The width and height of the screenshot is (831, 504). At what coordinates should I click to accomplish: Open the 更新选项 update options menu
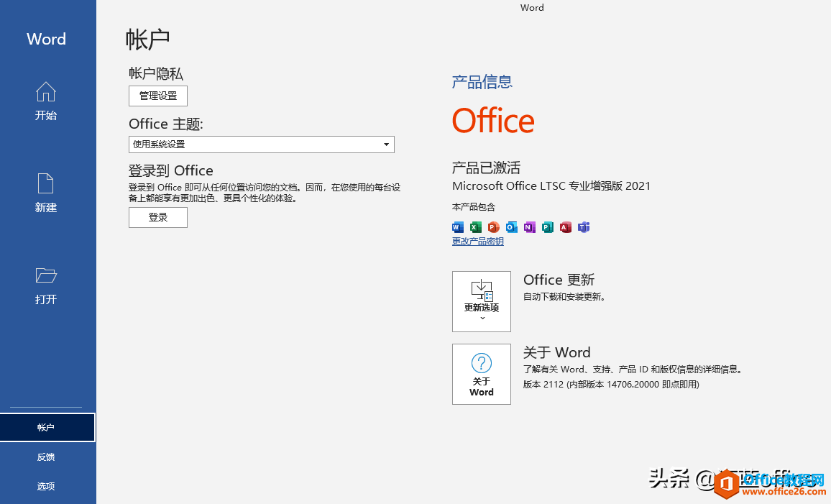(481, 301)
